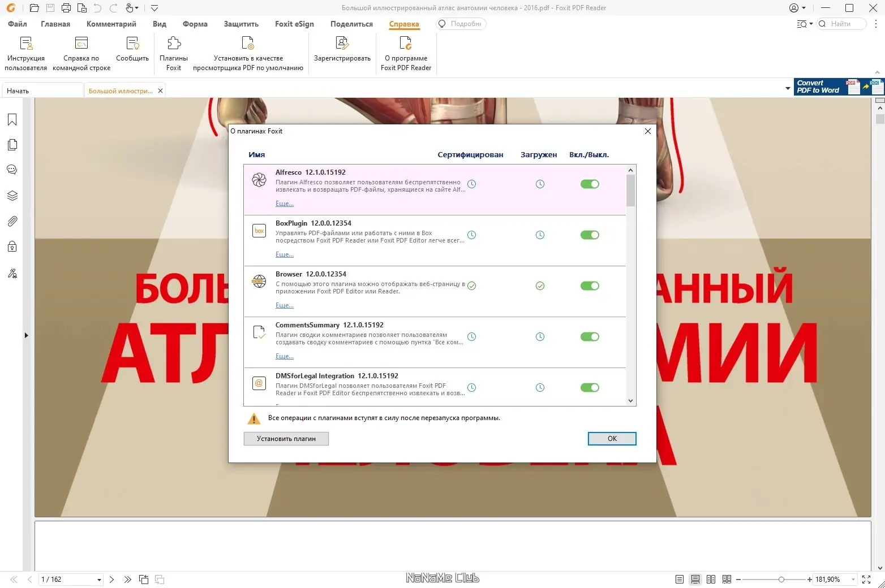The height and width of the screenshot is (588, 885).
Task: Open the Customize Quick Access Toolbar dropdown
Action: pos(154,8)
